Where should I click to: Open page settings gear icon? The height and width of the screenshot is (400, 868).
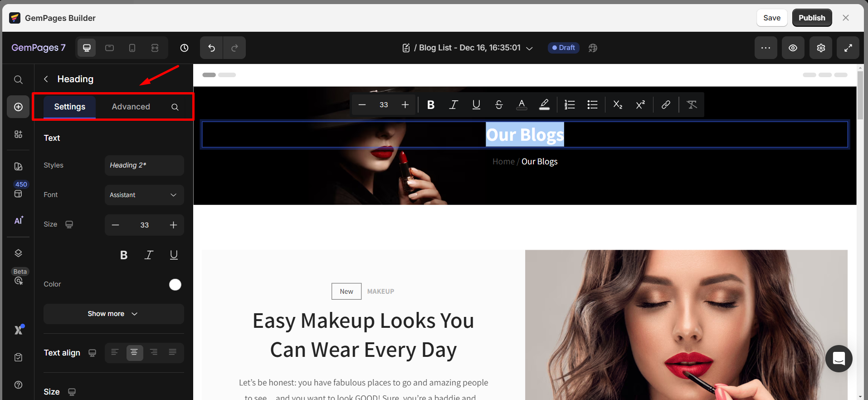pyautogui.click(x=820, y=48)
